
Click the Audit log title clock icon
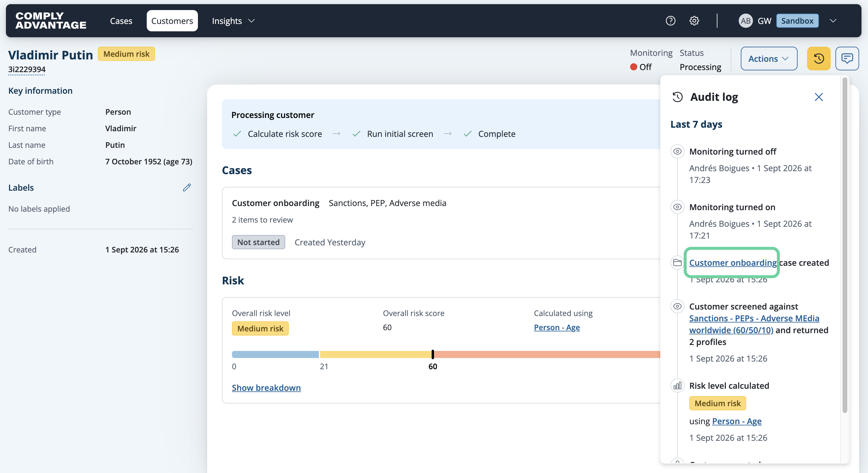[677, 97]
